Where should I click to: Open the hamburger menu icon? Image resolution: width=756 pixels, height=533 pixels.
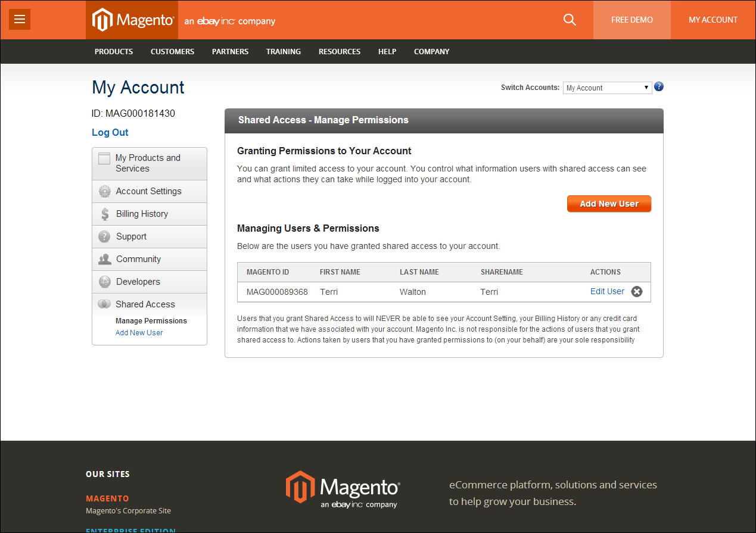click(x=20, y=20)
